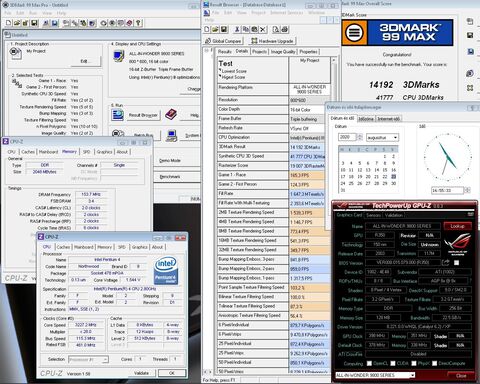The image size is (480, 384).
Task: Toggle CUDA checkbox in GPU-Z
Action: pos(393,363)
